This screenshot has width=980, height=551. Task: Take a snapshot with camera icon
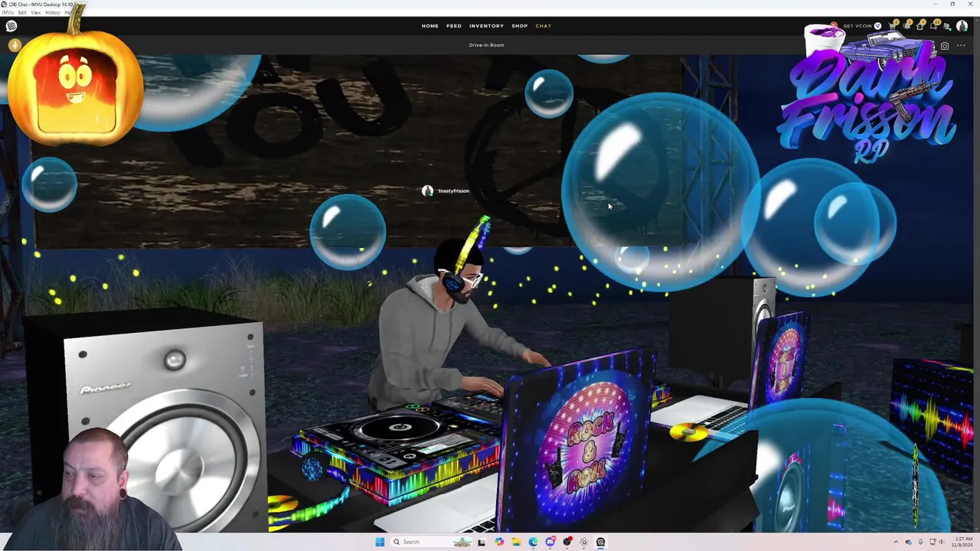[x=945, y=46]
